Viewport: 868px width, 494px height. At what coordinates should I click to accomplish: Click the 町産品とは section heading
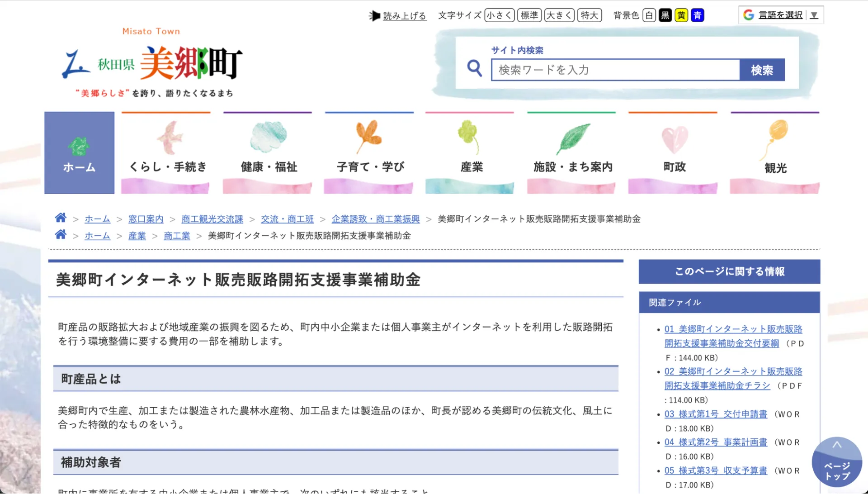coord(335,379)
